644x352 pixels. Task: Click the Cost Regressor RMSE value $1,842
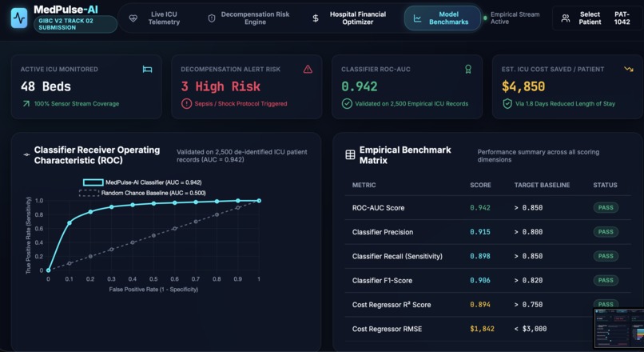[482, 329]
